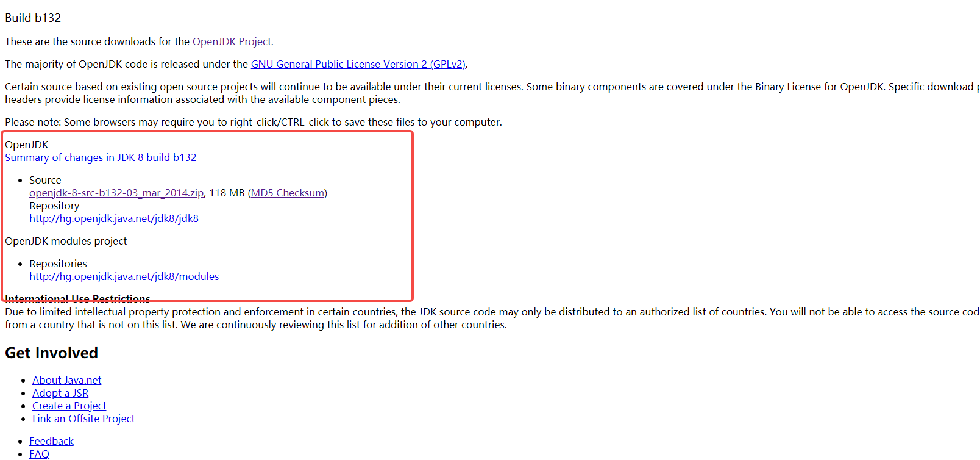Open Link an Offsite Project
Image resolution: width=980 pixels, height=460 pixels.
[83, 419]
